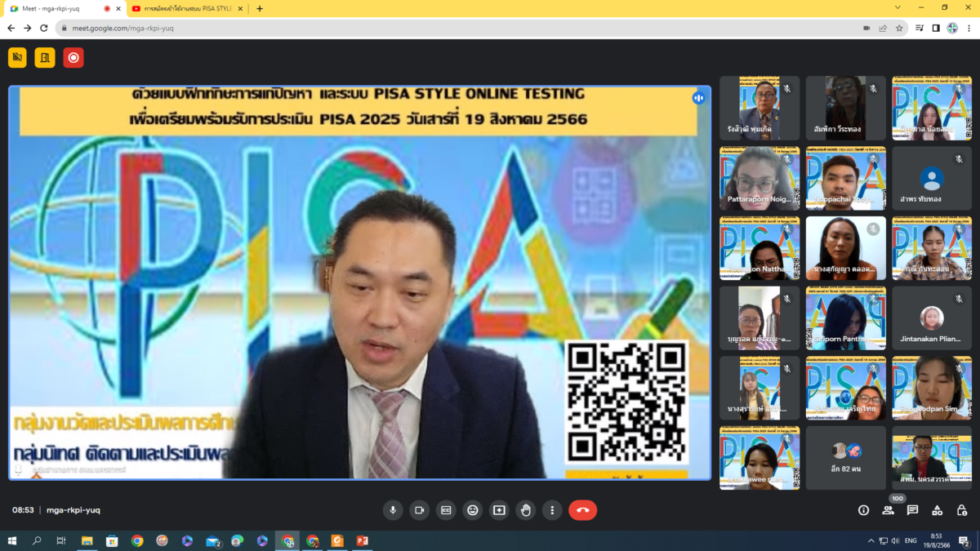Turn off camera in Meet controls
Image resolution: width=980 pixels, height=551 pixels.
point(419,510)
